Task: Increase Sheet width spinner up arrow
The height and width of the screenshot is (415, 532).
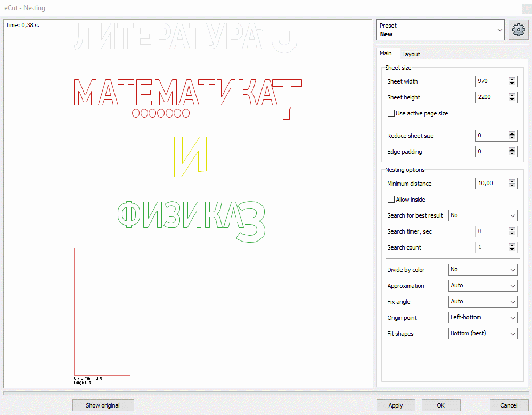Action: pyautogui.click(x=512, y=79)
